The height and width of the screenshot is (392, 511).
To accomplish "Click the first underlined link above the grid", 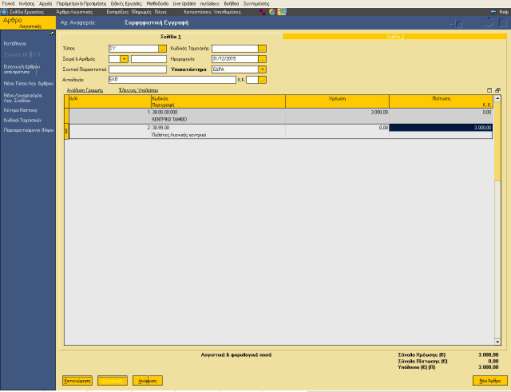I will [x=85, y=90].
